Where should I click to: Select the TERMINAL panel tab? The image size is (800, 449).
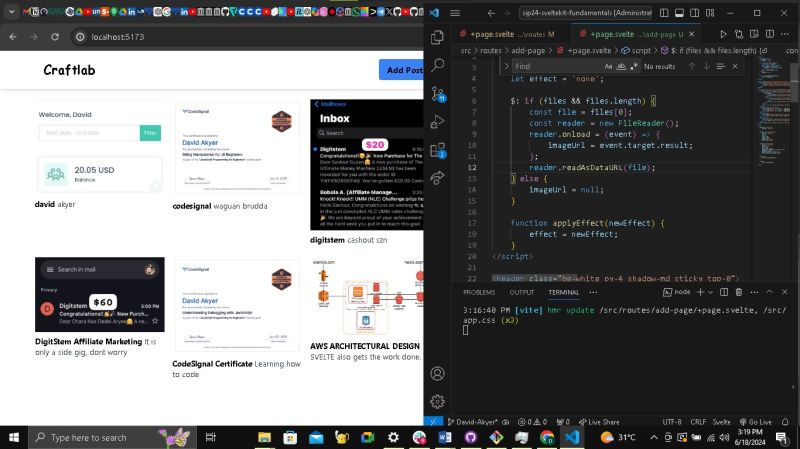coord(563,292)
